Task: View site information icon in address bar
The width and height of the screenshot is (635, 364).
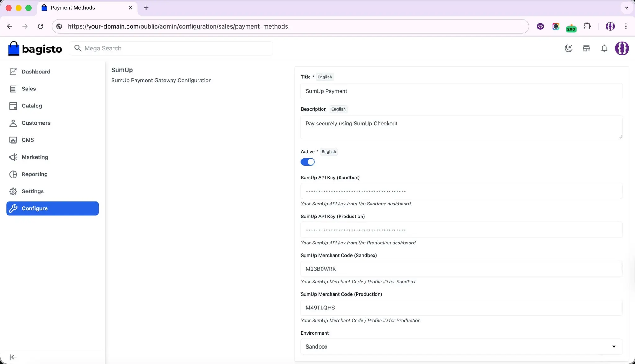Action: click(x=59, y=26)
